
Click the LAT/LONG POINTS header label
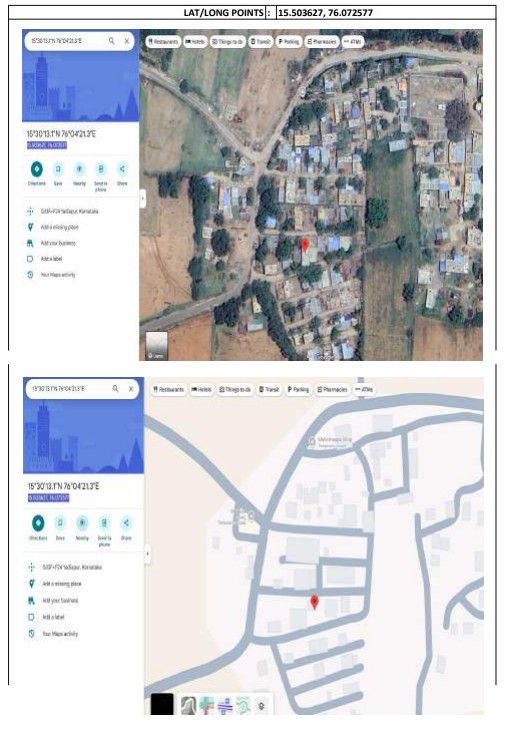point(223,13)
